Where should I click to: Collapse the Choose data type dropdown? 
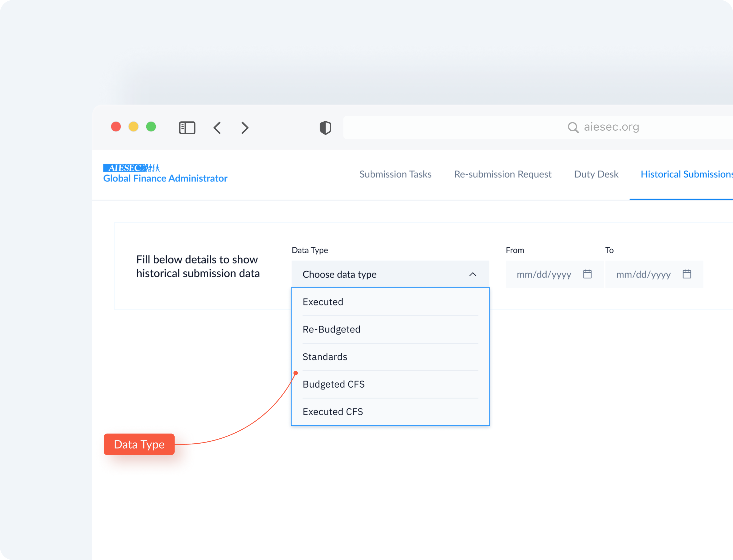click(x=472, y=274)
